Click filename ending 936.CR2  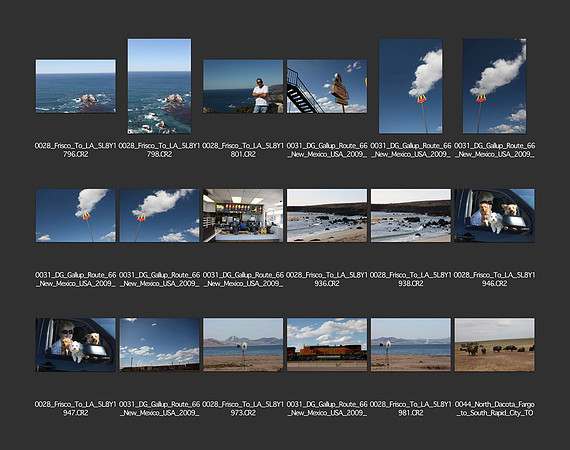click(x=327, y=279)
